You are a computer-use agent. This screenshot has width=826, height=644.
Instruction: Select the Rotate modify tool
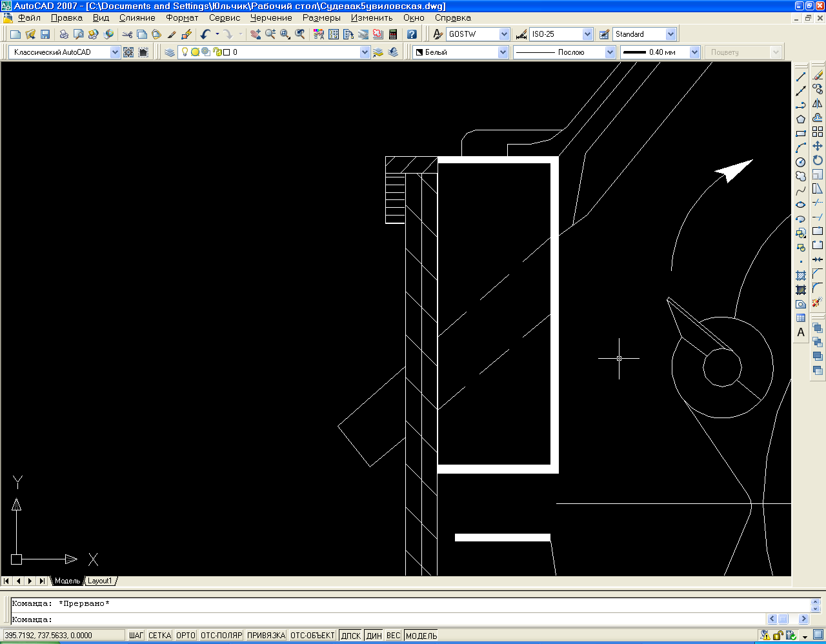(x=818, y=161)
